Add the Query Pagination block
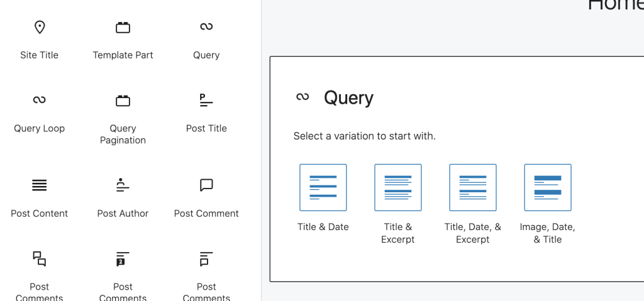The width and height of the screenshot is (644, 301). point(123,116)
